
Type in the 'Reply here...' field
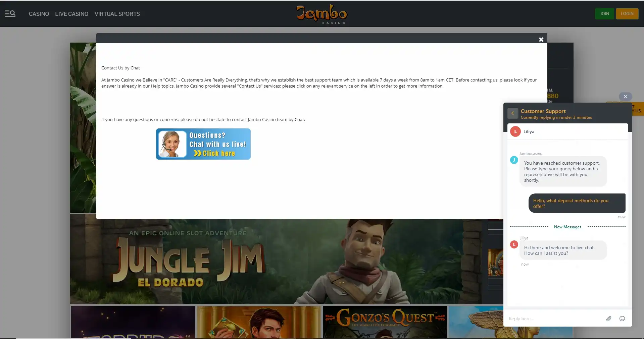coord(554,319)
